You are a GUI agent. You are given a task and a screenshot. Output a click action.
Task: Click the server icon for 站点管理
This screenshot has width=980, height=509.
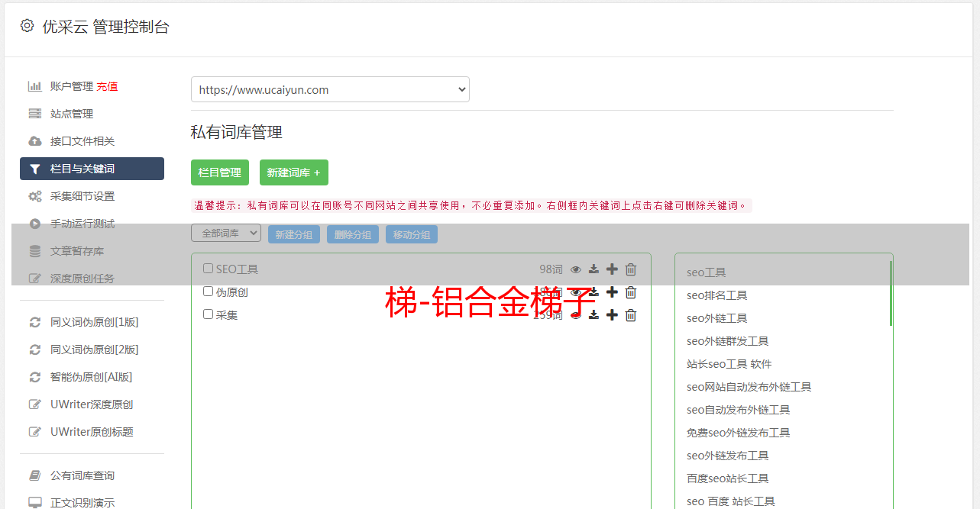(34, 114)
